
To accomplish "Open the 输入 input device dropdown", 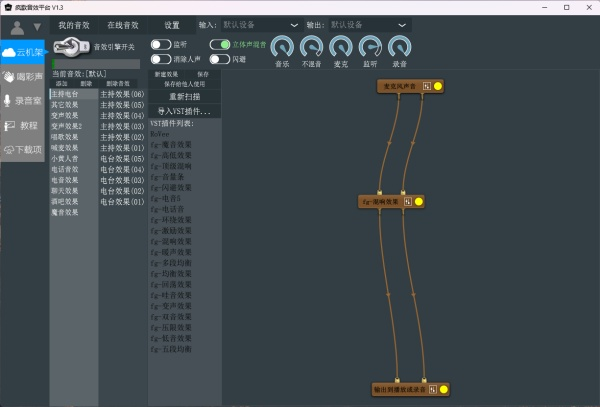I will tap(270, 24).
